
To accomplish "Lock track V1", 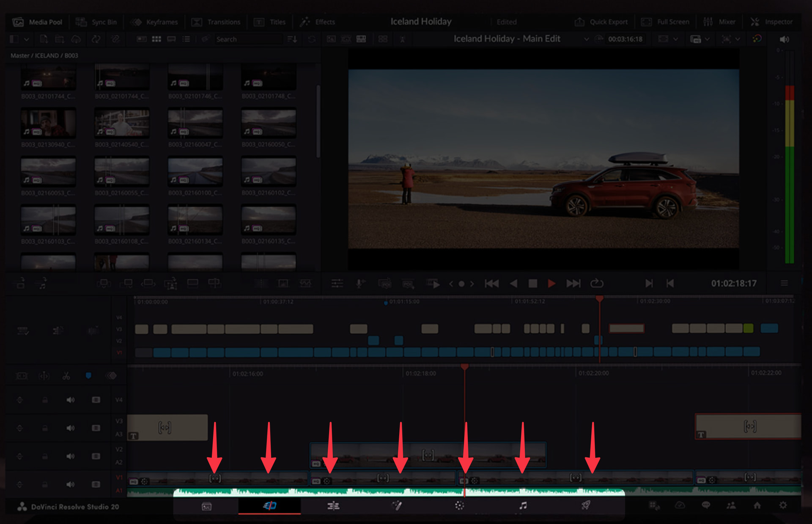I will 45,484.
